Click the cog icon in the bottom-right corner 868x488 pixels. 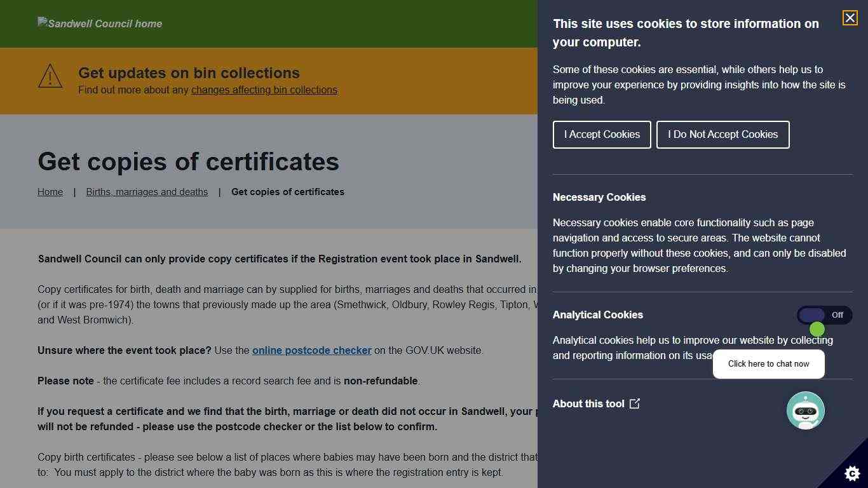851,473
